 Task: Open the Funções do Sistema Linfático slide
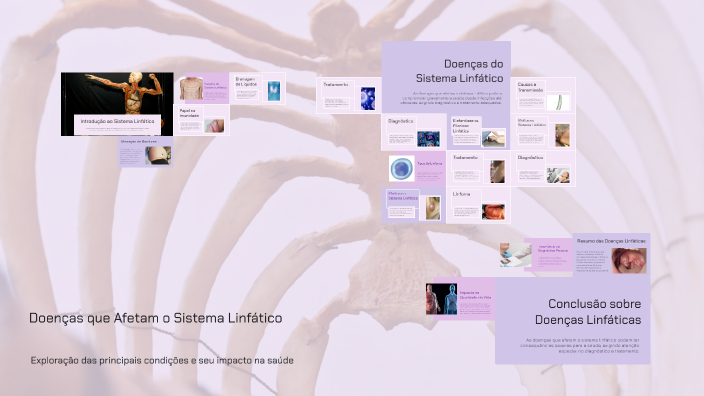pos(204,88)
